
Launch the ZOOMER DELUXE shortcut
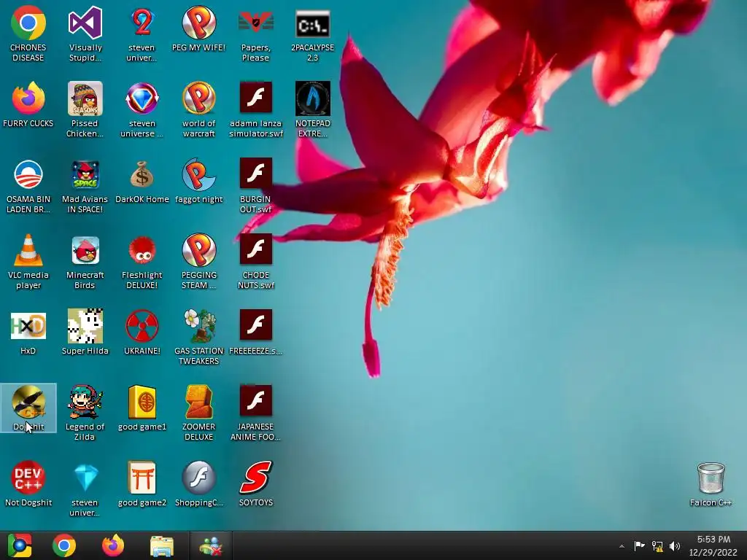point(198,413)
